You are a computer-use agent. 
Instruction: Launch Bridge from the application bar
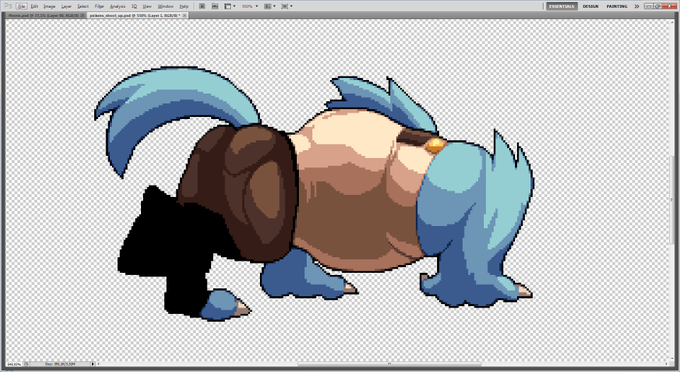click(202, 6)
